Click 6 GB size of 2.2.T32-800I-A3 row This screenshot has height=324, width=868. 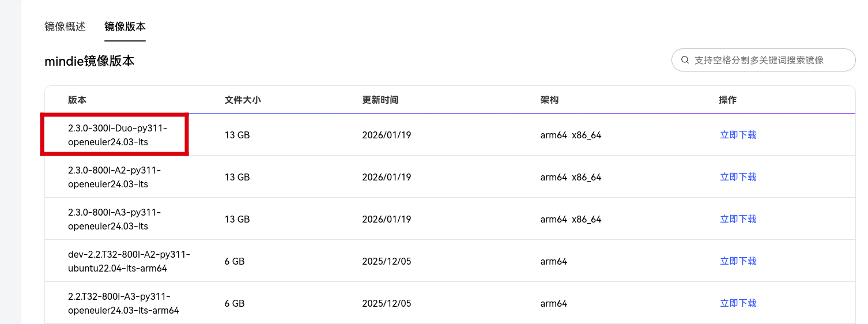pyautogui.click(x=235, y=303)
